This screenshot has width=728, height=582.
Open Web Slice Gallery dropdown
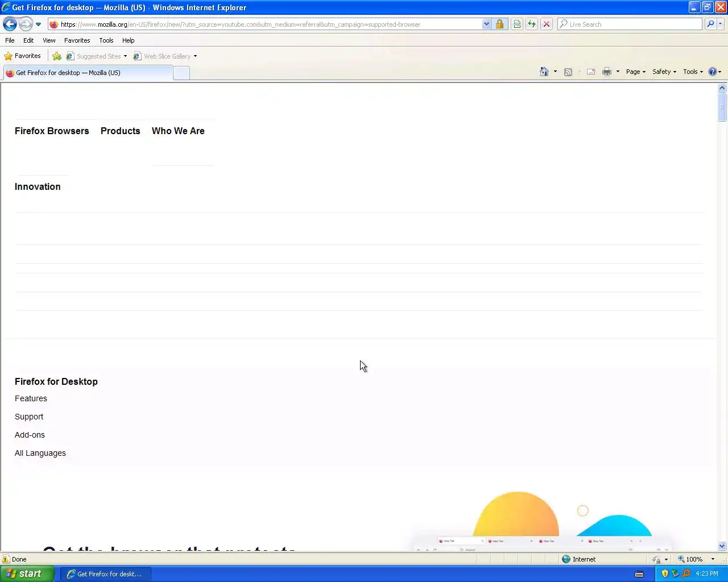[165, 56]
